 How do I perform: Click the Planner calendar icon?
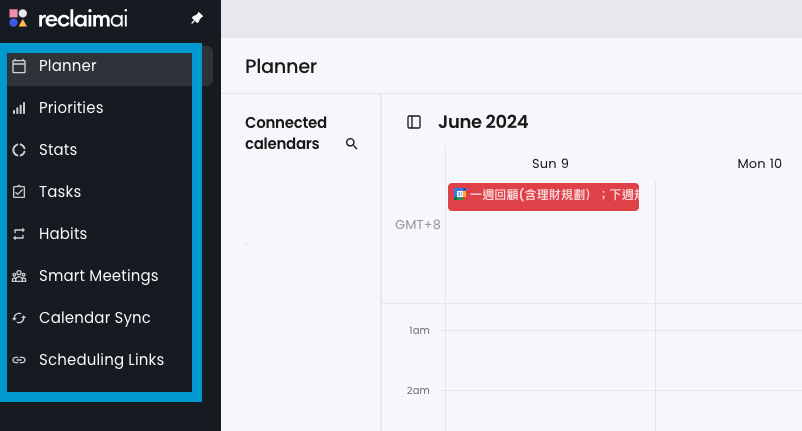pyautogui.click(x=19, y=66)
